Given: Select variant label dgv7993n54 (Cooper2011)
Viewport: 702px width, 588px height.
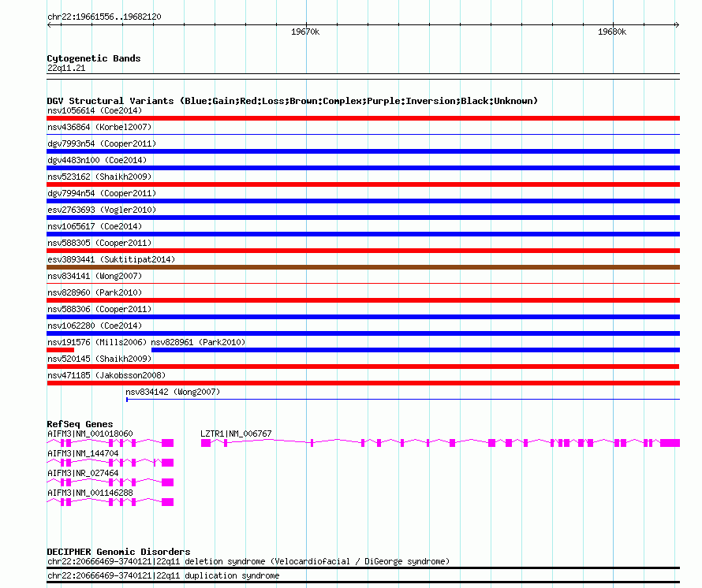Looking at the screenshot, I should [x=102, y=143].
